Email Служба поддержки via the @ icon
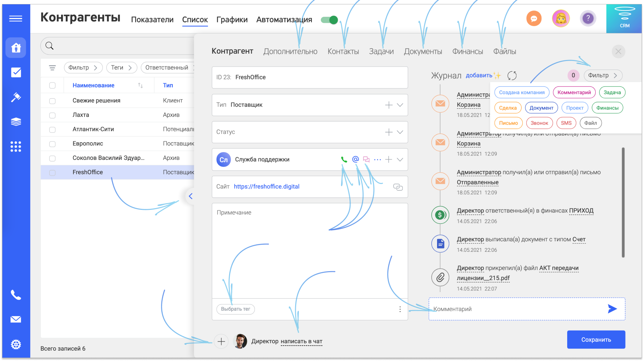The height and width of the screenshot is (362, 644). point(355,160)
